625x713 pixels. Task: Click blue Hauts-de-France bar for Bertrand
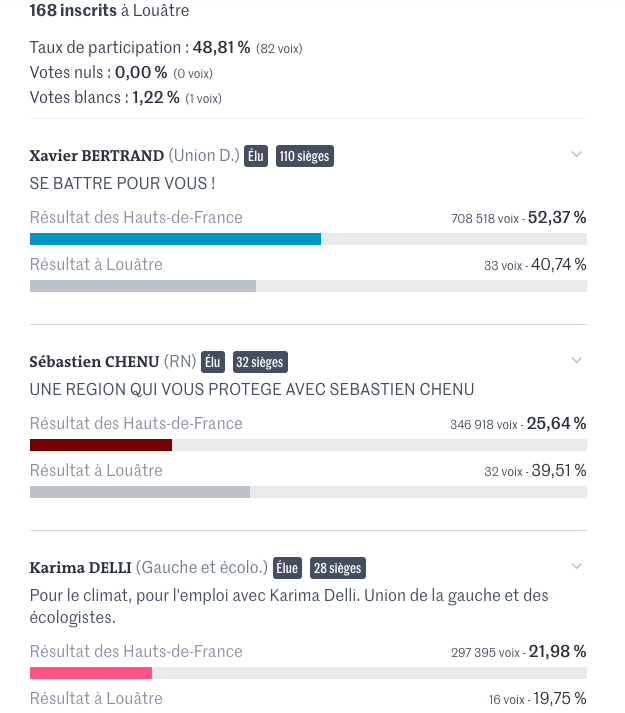tap(175, 239)
